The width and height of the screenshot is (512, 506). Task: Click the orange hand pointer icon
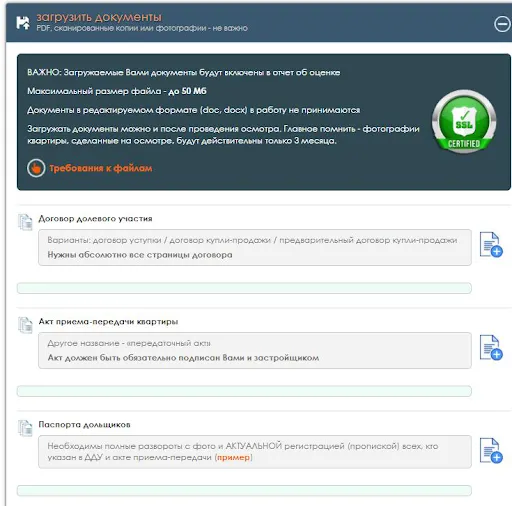point(36,168)
